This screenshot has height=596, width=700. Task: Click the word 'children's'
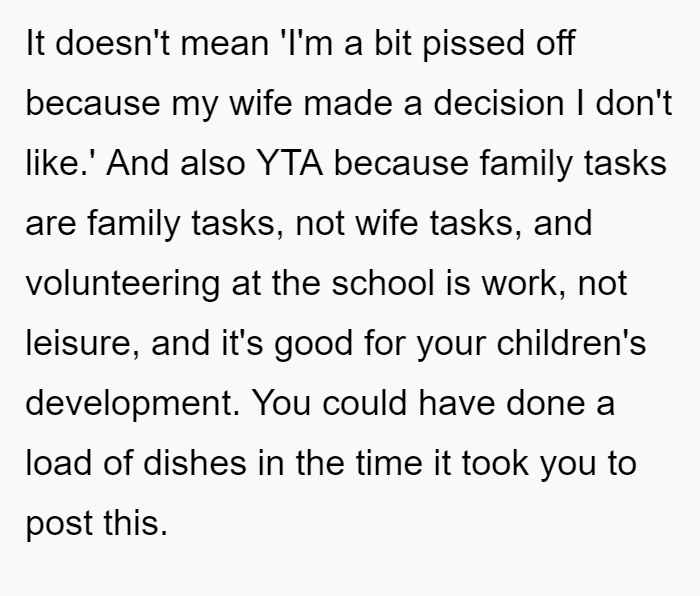point(571,343)
